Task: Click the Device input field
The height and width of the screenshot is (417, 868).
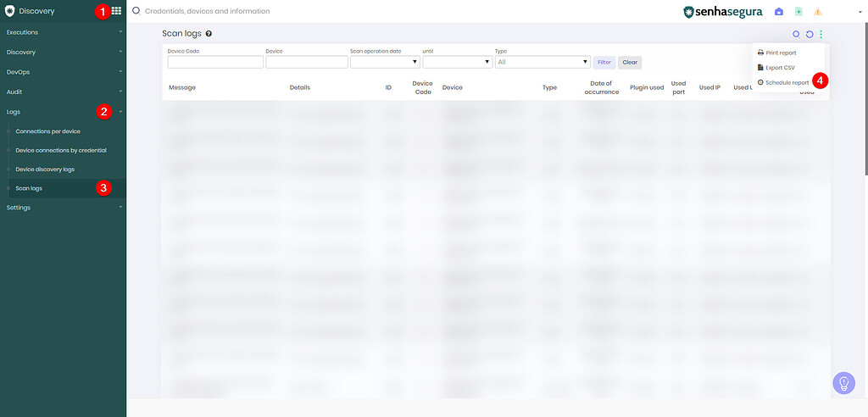Action: pos(307,62)
